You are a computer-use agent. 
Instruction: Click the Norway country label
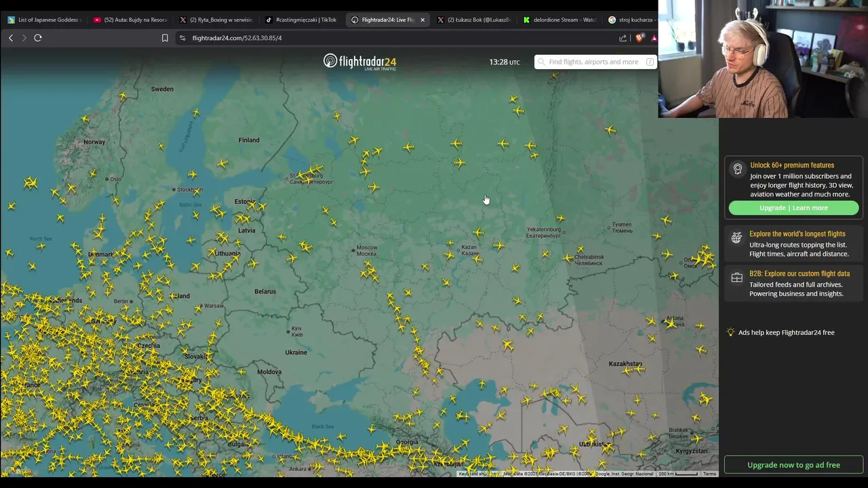[94, 142]
